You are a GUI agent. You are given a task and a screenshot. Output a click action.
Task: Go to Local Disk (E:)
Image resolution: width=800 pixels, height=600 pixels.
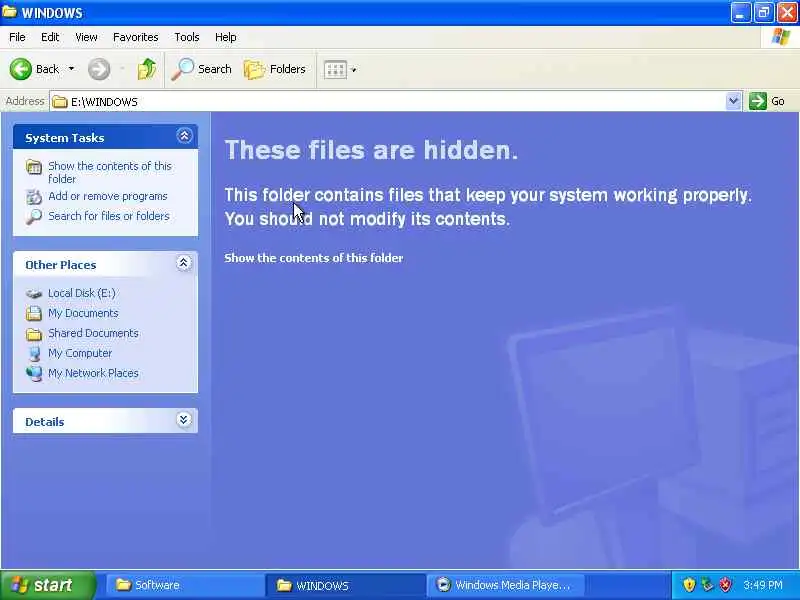click(82, 293)
